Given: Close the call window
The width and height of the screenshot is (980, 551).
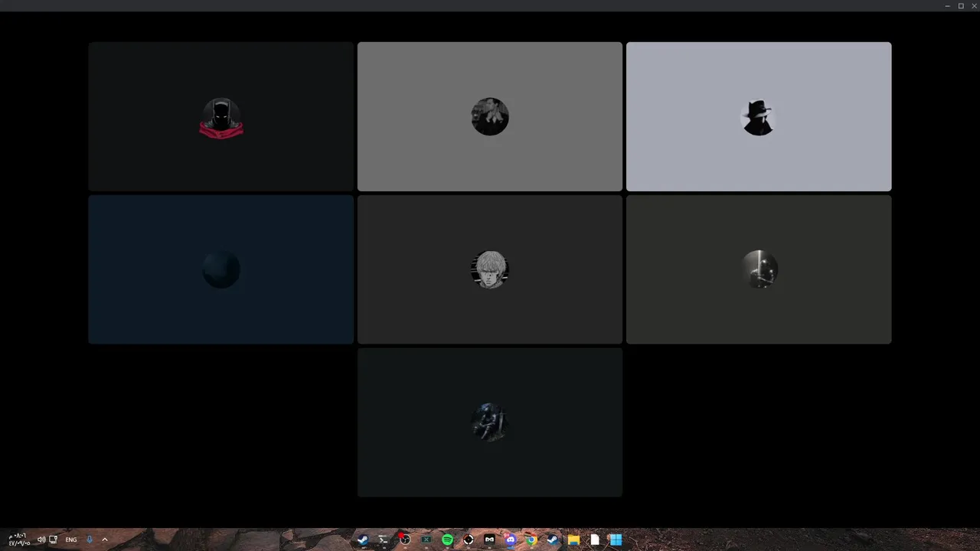Looking at the screenshot, I should (973, 5).
